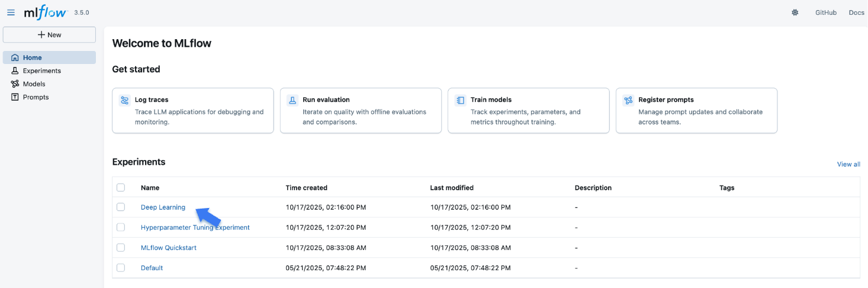Click View all experiments link
Screen dimensions: 868x288
(x=848, y=164)
